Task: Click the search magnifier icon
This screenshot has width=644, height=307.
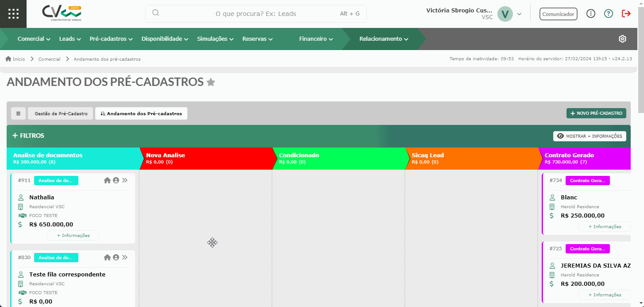Action: click(155, 13)
